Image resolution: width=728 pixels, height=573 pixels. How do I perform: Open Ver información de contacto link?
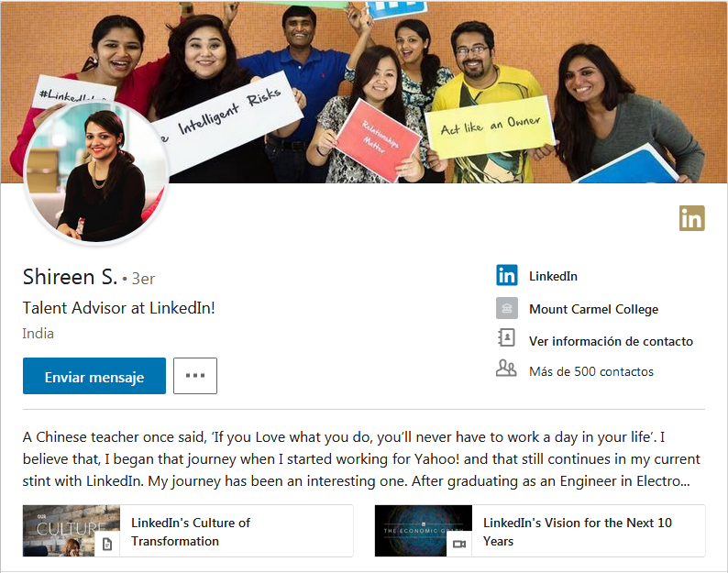611,341
